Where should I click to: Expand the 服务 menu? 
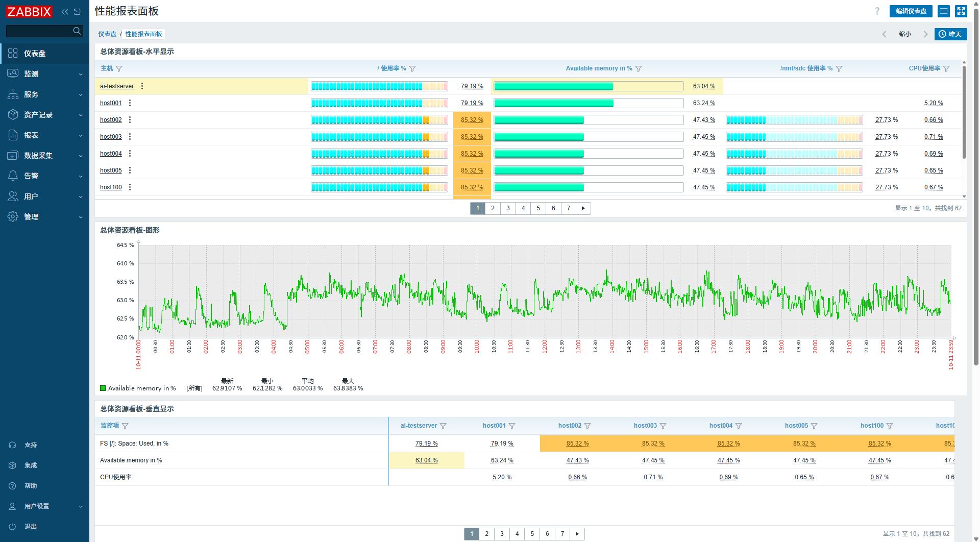44,94
